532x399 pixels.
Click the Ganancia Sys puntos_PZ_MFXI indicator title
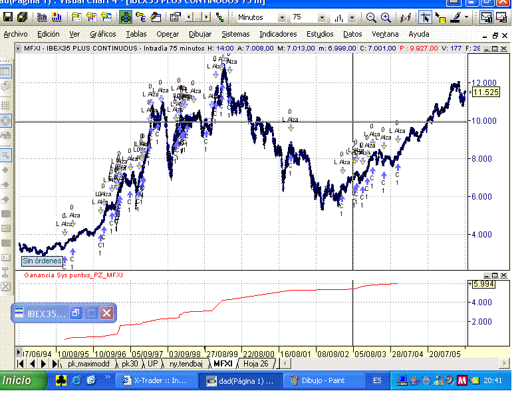[x=74, y=275]
